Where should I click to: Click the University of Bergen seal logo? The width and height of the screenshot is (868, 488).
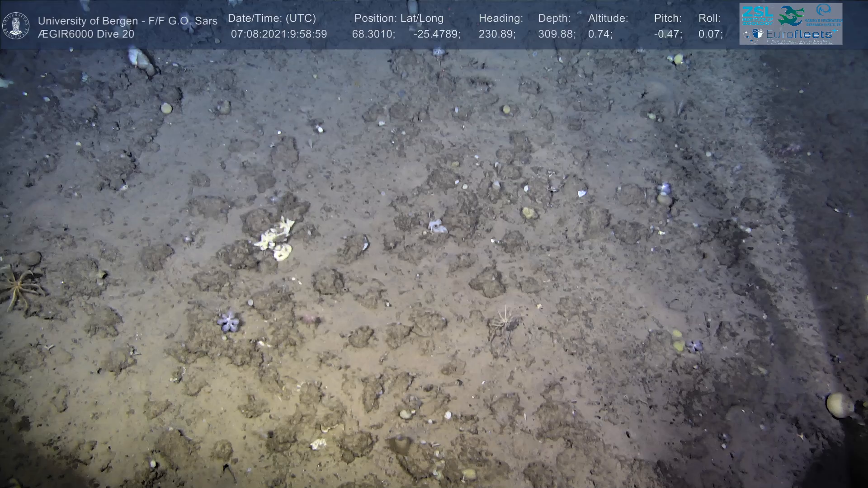tap(16, 25)
